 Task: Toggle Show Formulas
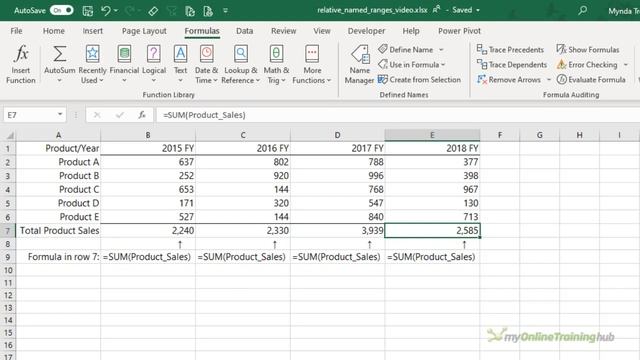click(588, 50)
